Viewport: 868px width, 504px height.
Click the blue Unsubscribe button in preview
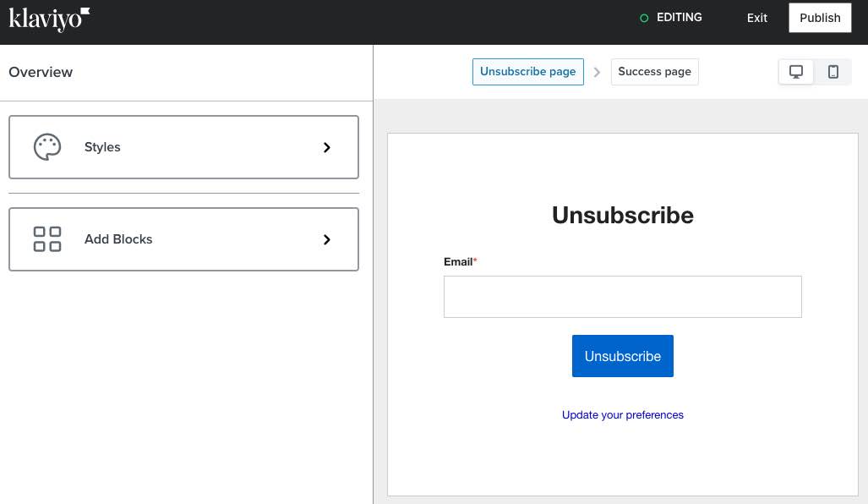[x=622, y=356]
